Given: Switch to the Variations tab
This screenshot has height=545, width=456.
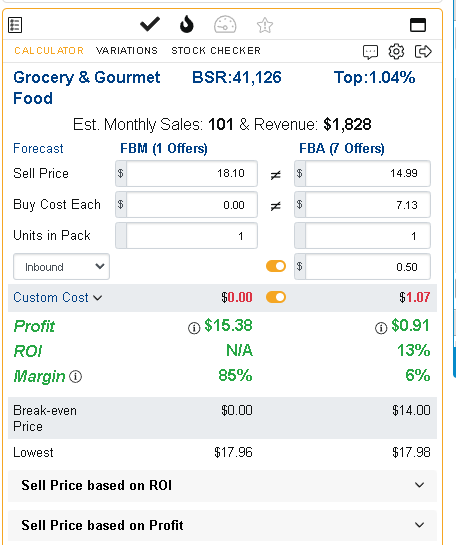Looking at the screenshot, I should click(127, 51).
